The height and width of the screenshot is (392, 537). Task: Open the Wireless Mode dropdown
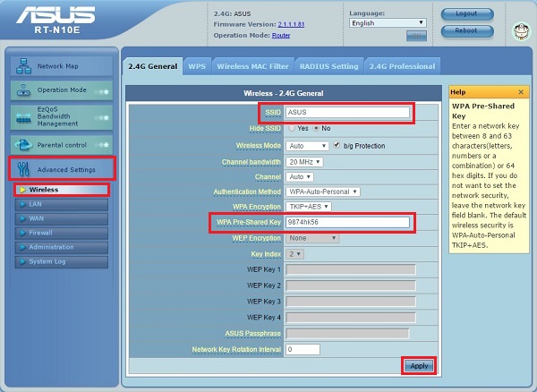tap(307, 146)
